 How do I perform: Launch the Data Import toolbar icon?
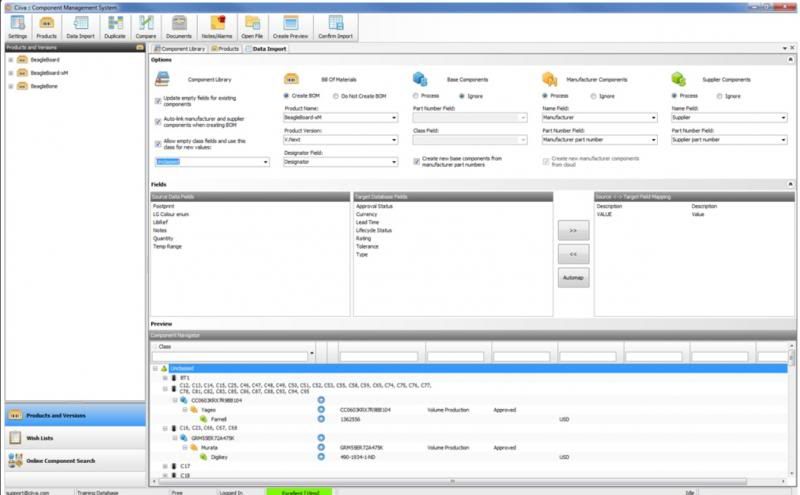click(81, 23)
